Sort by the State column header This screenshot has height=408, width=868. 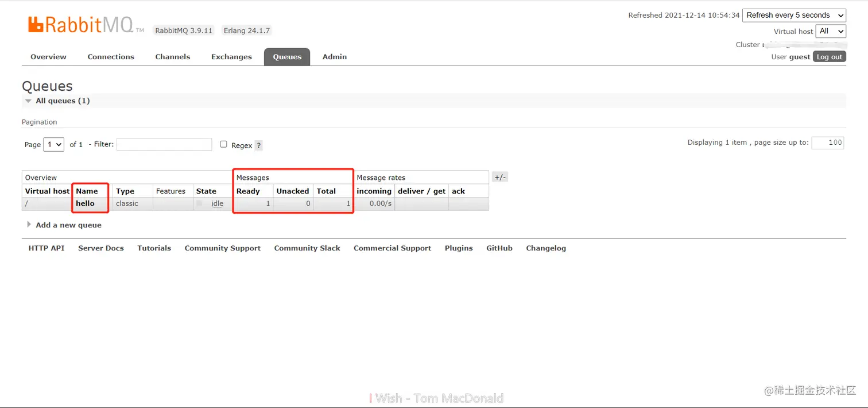[206, 191]
